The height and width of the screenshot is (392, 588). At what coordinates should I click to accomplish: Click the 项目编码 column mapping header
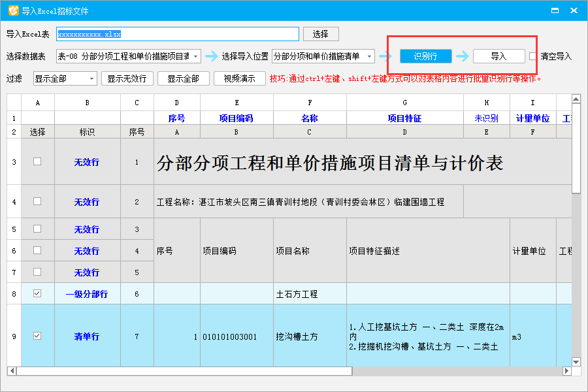[237, 118]
